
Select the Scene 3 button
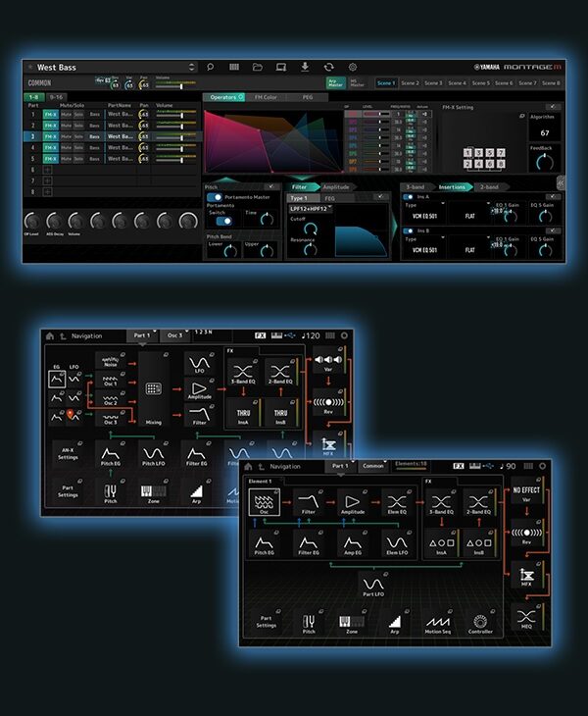coord(433,83)
